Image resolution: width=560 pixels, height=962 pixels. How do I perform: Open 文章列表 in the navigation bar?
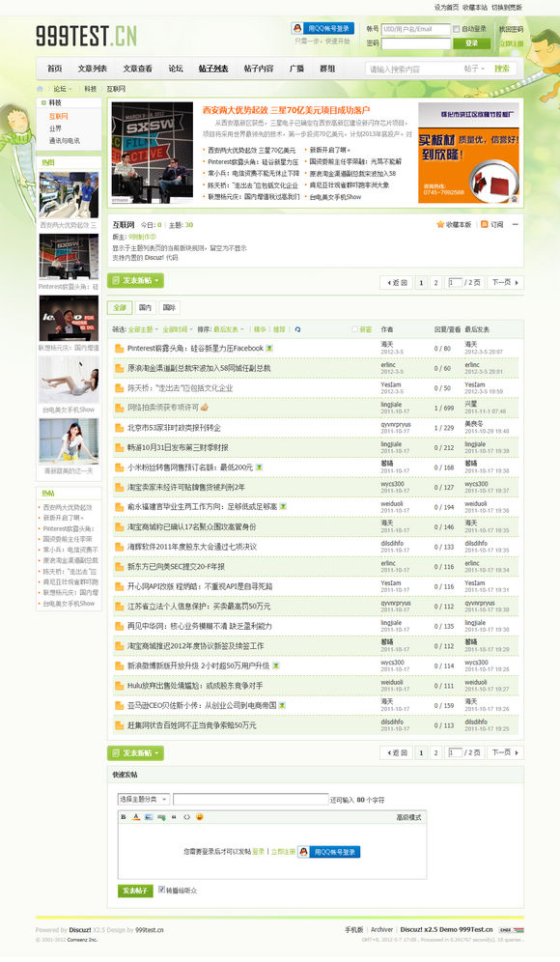93,69
